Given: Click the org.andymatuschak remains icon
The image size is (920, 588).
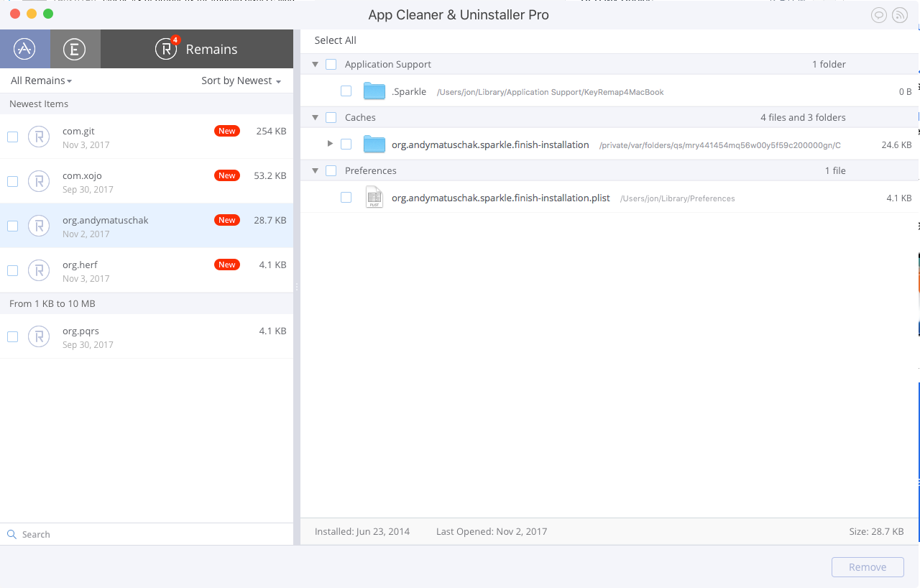Looking at the screenshot, I should point(39,226).
